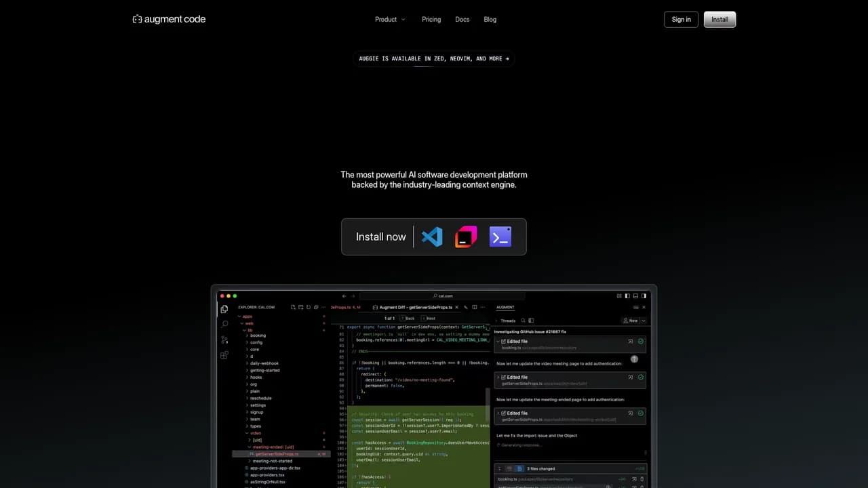Select the AUGMENT panel tab

click(505, 307)
